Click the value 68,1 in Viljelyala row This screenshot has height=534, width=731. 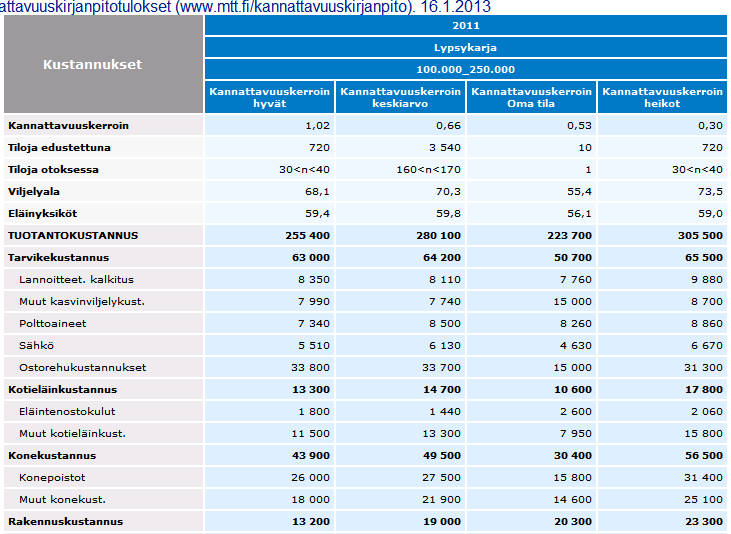[x=317, y=192]
